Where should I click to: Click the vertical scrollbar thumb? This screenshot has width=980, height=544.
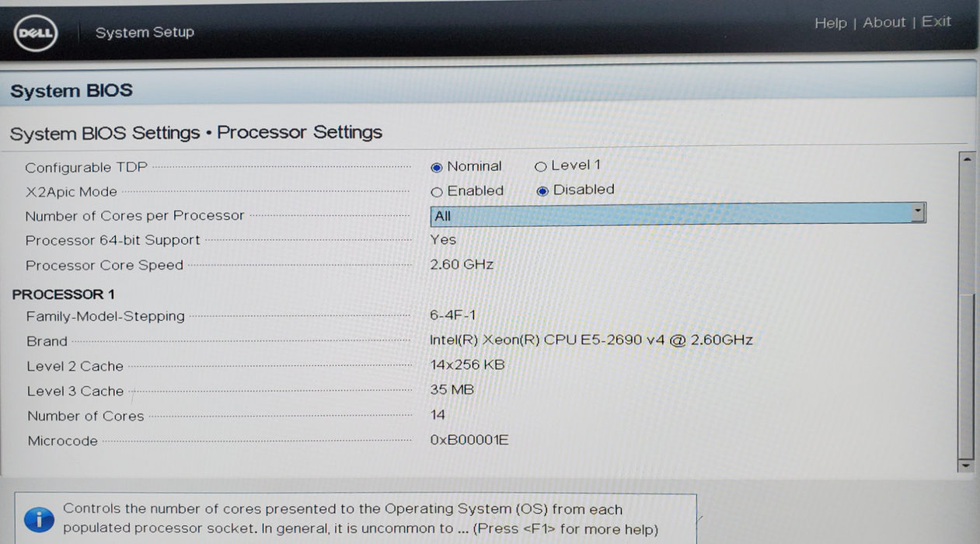point(966,375)
